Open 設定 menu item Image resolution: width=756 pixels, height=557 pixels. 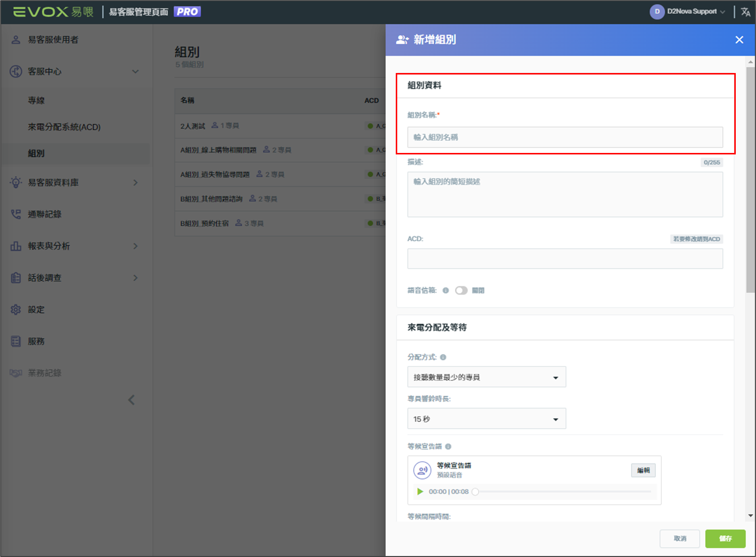[36, 309]
